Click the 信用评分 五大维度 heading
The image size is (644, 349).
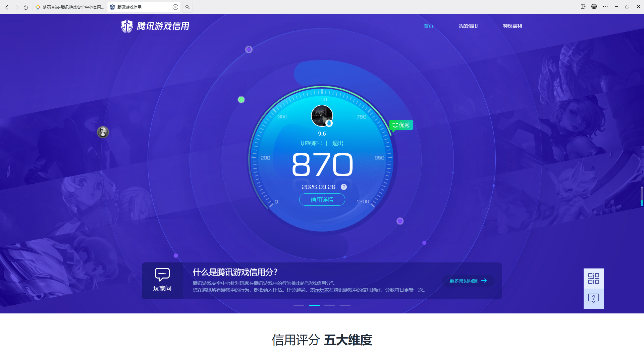click(322, 340)
